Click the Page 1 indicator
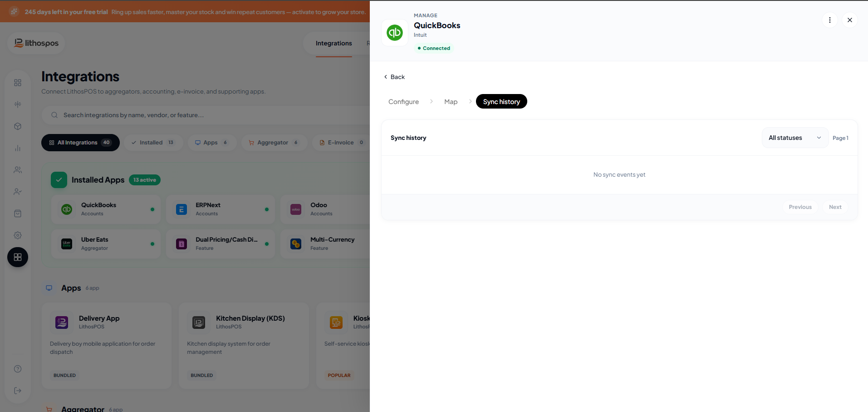The width and height of the screenshot is (868, 412). [x=840, y=138]
